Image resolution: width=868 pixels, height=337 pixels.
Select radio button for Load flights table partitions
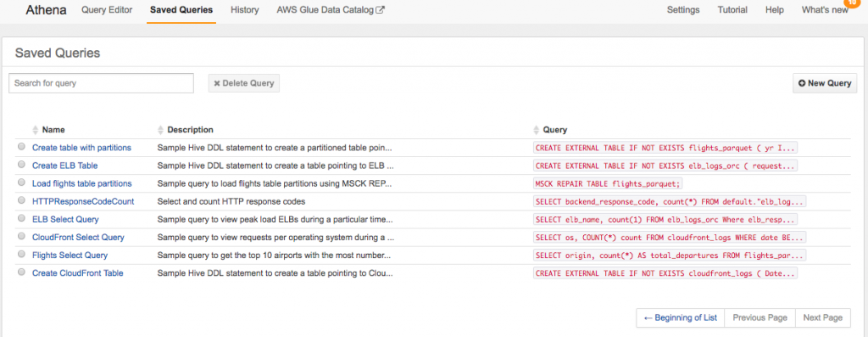click(21, 183)
